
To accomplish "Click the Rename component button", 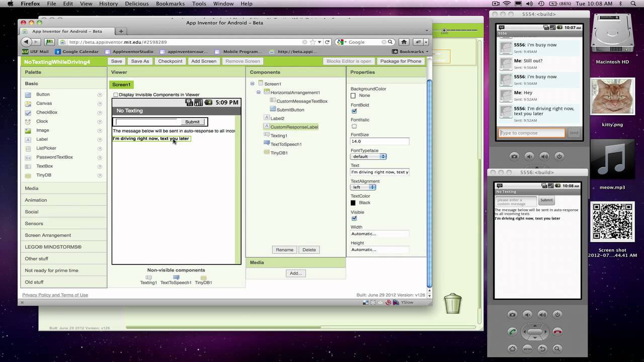I will 284,250.
